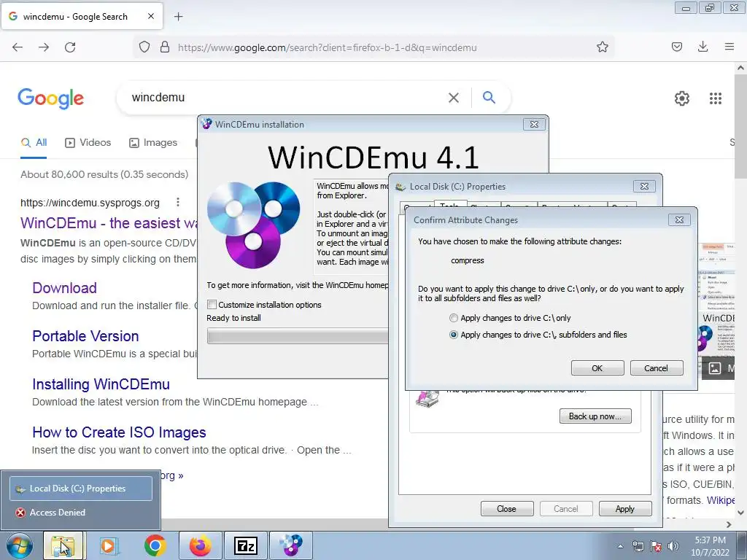Open the Google apps grid
747x560 pixels.
tap(715, 98)
